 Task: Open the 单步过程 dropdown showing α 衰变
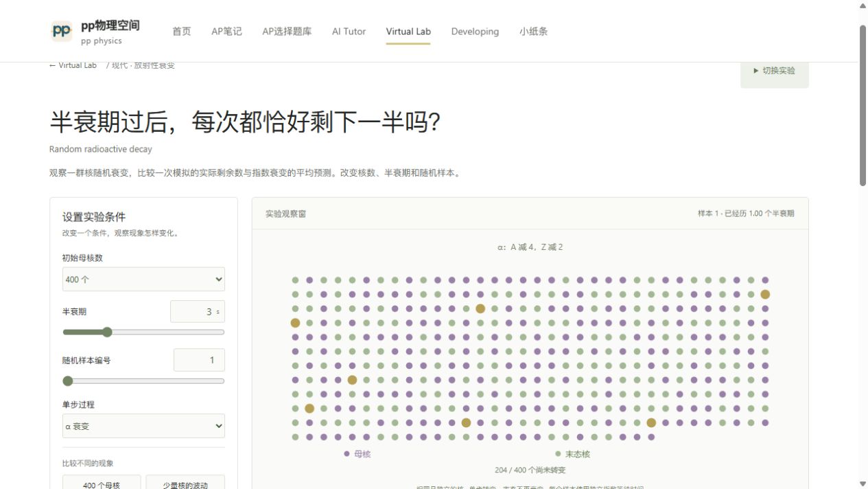click(143, 426)
